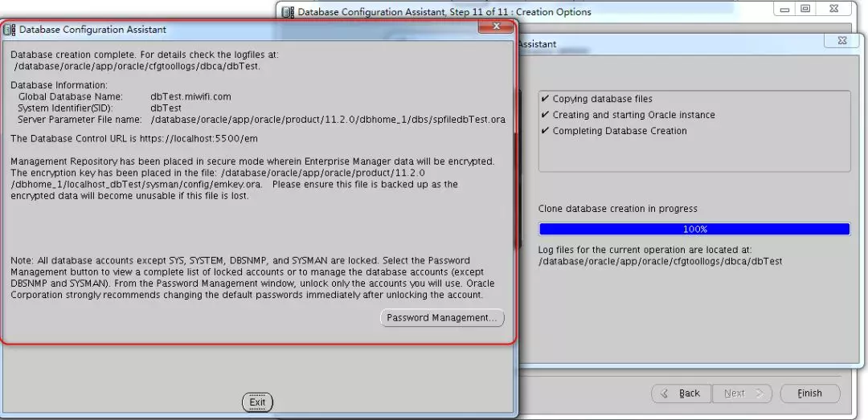Maximize the Step 11 of 11 window
Screen dimensions: 868x420
805,9
